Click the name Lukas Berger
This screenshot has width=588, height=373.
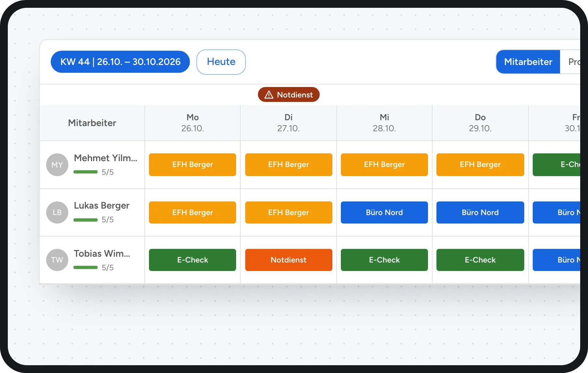pyautogui.click(x=102, y=206)
